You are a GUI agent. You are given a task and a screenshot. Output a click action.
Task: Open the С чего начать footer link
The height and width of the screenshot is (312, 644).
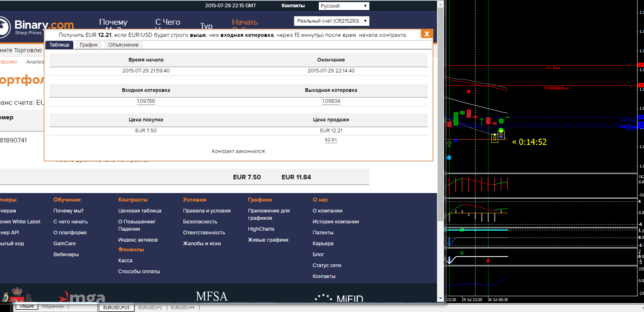(x=70, y=222)
